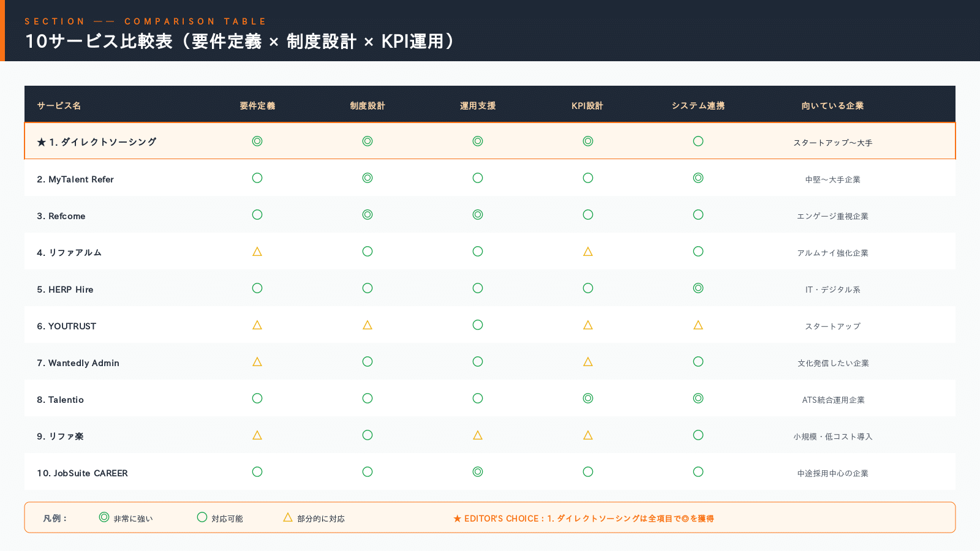
Task: Select the 7. Wantedly Admin row name
Action: click(x=78, y=363)
